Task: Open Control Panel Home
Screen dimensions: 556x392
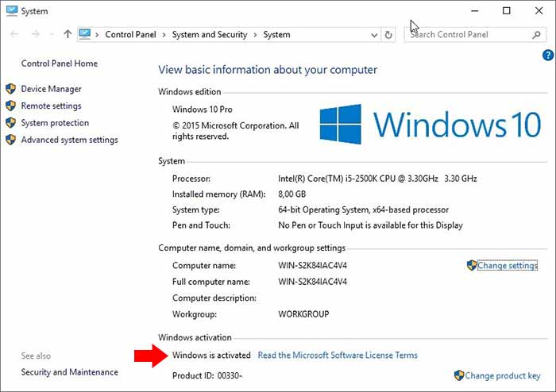Action: pos(60,63)
